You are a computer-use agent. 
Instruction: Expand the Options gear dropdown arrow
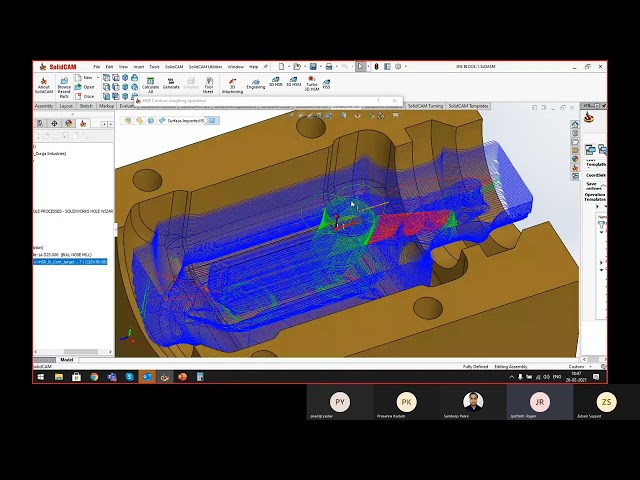(406, 67)
